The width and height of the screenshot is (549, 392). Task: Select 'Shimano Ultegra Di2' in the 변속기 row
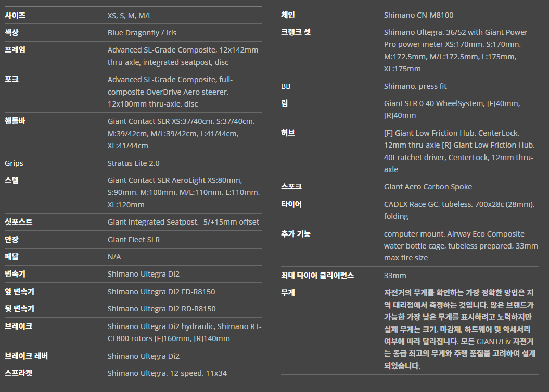143,274
